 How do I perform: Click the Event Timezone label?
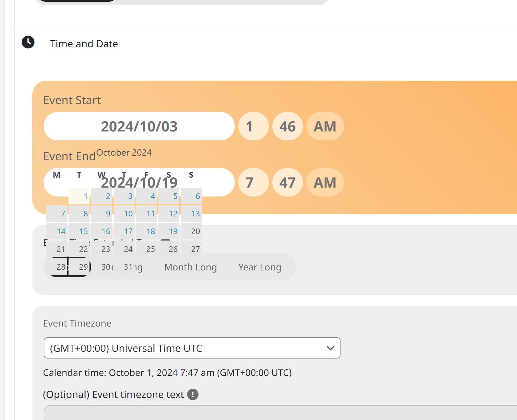[77, 323]
